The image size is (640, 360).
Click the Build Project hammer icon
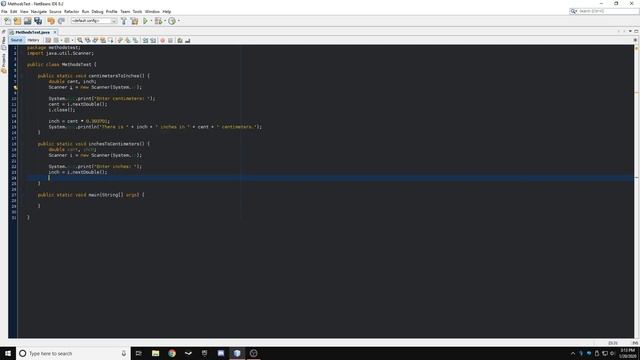[x=124, y=21]
